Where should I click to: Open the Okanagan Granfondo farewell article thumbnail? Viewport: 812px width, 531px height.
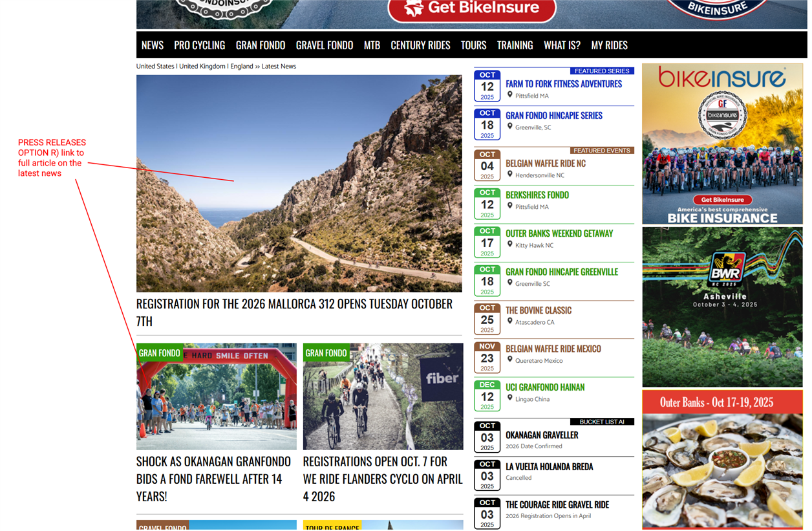216,396
